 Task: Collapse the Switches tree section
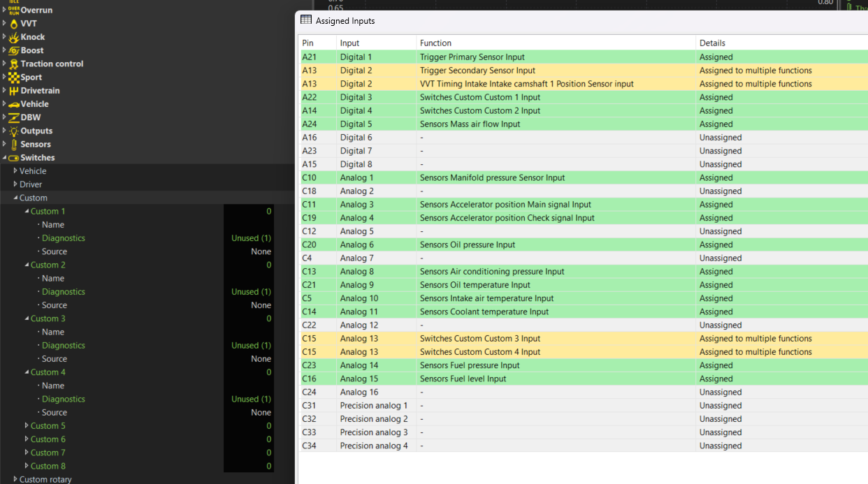(x=4, y=158)
